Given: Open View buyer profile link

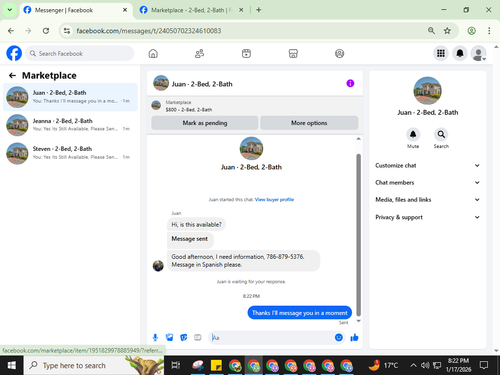Looking at the screenshot, I should [x=274, y=200].
